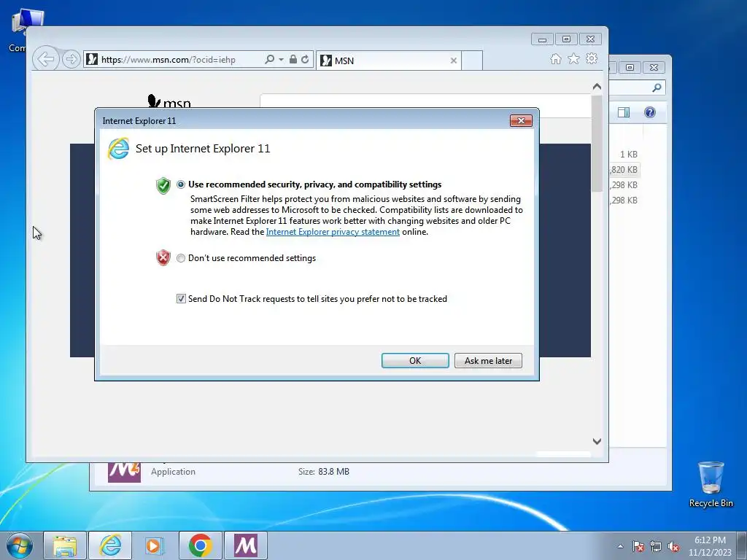Click the Ask me later button
Screen dimensions: 747x560
[488, 360]
